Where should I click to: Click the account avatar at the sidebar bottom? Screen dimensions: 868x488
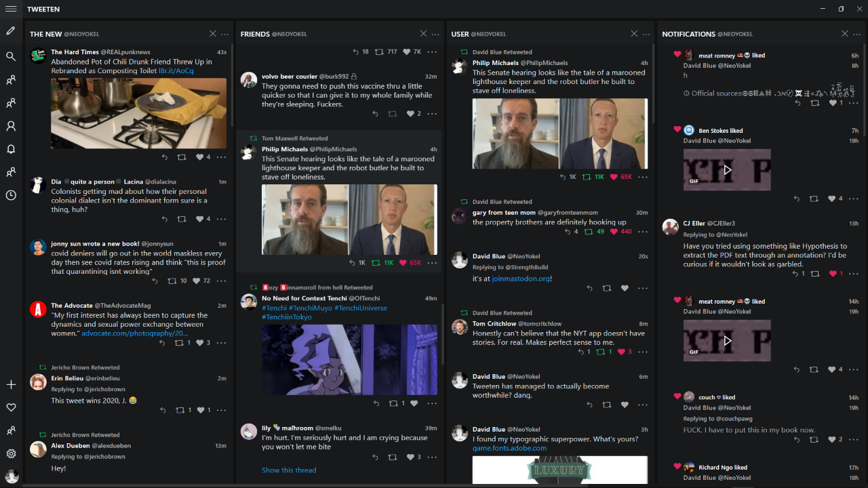[12, 476]
